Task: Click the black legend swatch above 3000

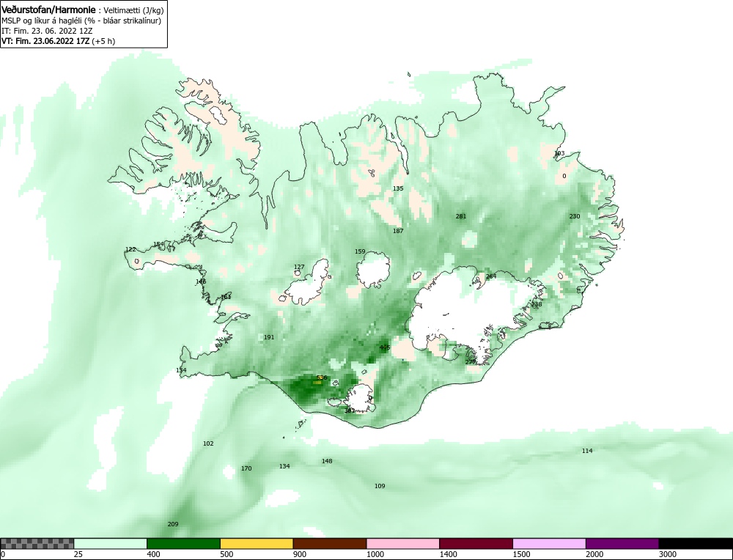Action: point(696,544)
